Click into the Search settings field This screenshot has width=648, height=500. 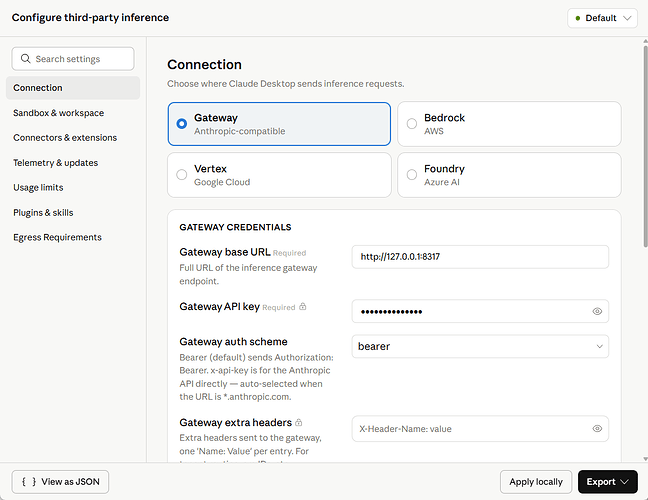point(73,59)
